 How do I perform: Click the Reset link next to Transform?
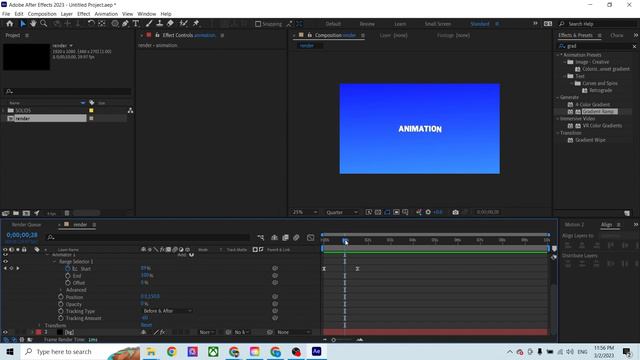146,325
